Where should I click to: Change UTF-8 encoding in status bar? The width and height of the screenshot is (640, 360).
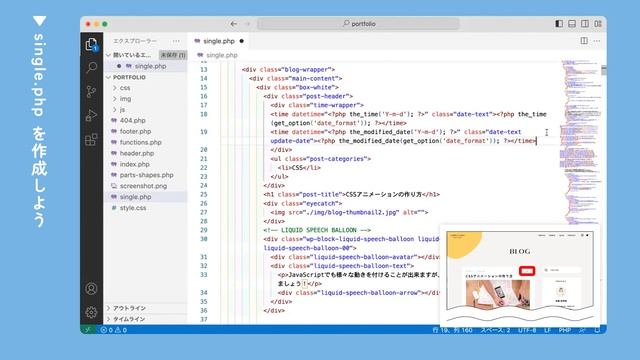coord(527,330)
